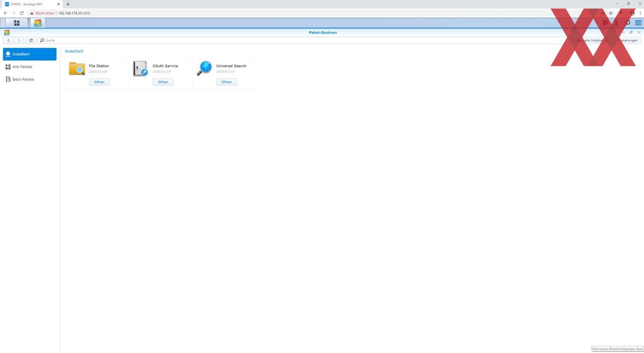Focus the Suche package search field

[303, 40]
